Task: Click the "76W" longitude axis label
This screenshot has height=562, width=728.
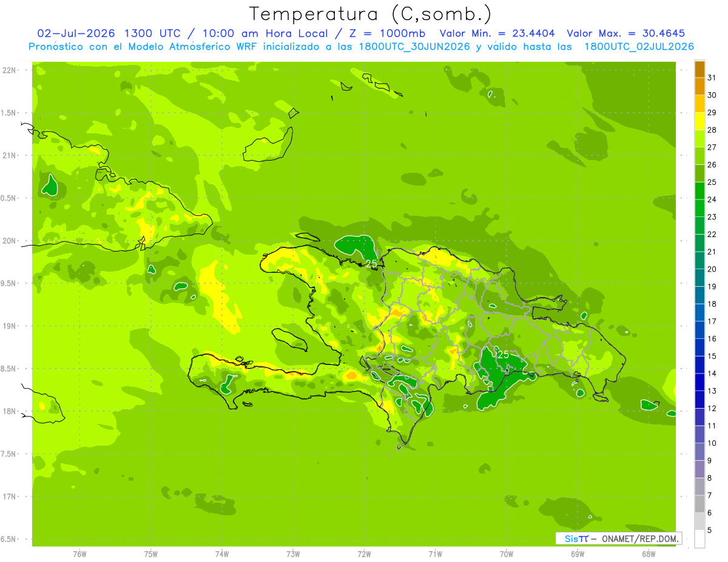Action: pos(79,554)
